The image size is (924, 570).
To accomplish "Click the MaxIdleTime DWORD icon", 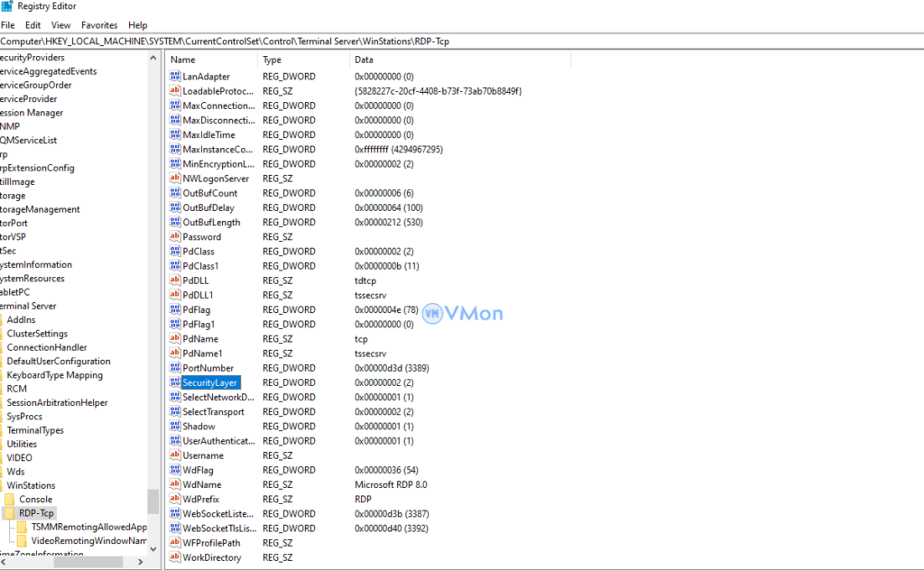I will 174,134.
